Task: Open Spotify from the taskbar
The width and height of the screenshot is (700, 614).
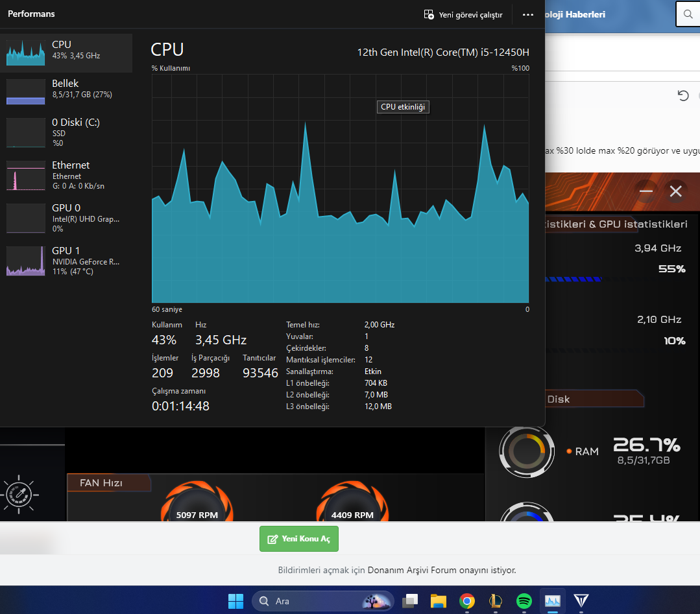Action: [x=524, y=601]
